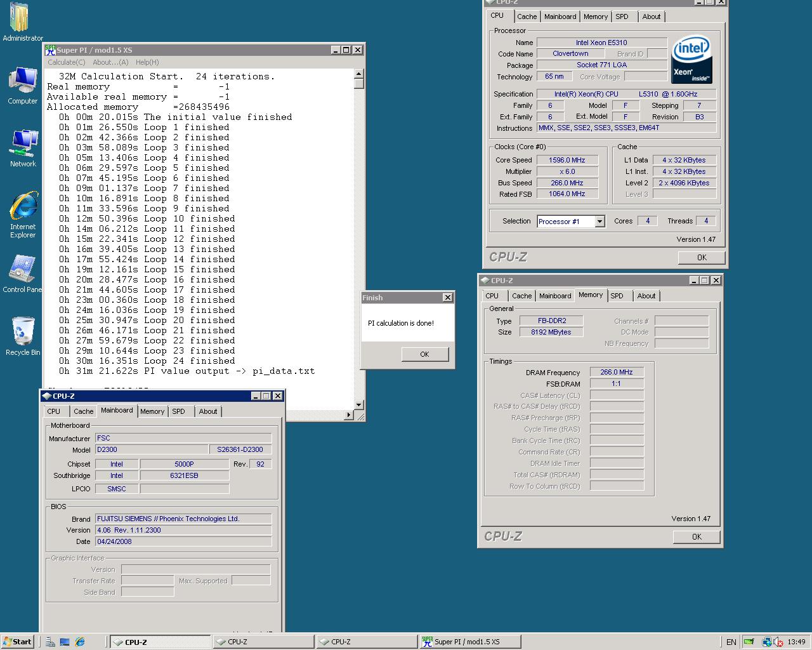This screenshot has width=812, height=650.
Task: Click the Intel Xeon E5310 name field
Action: (601, 43)
